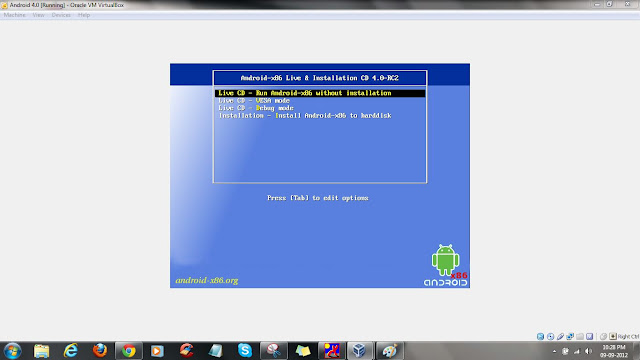Click the Right Ctrl host key label
This screenshot has width=640, height=360.
coord(628,337)
